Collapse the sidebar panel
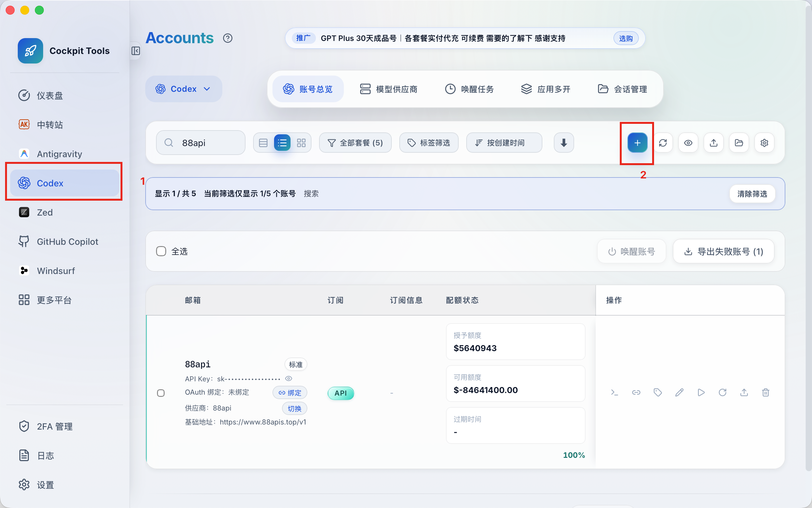The width and height of the screenshot is (812, 508). [135, 51]
